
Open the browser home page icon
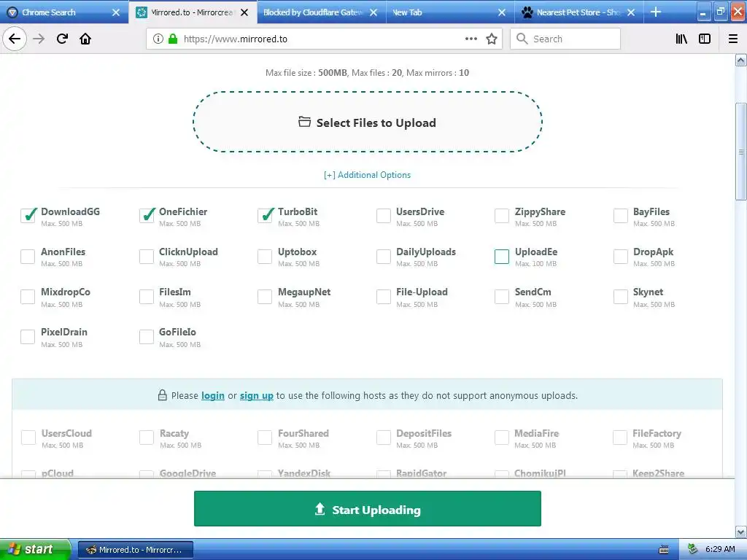(85, 39)
